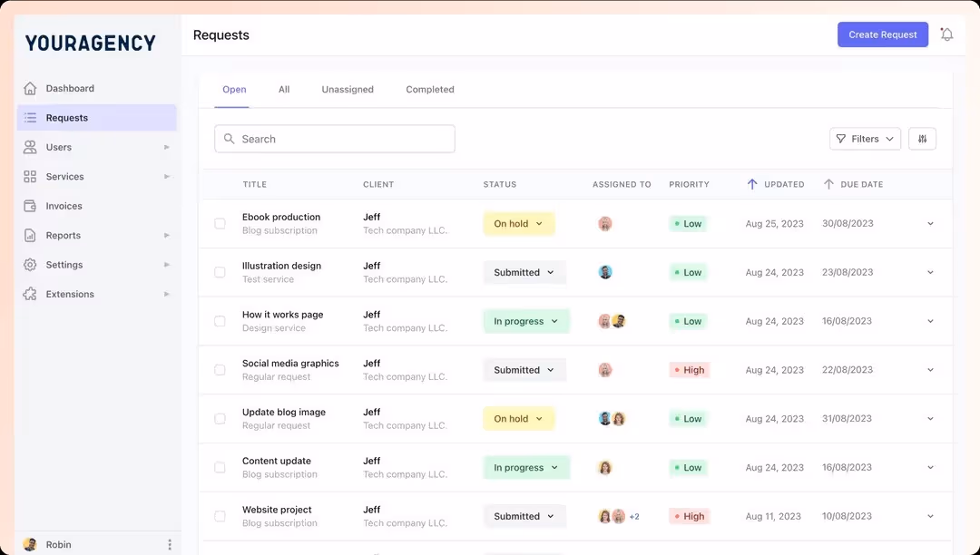Click assignee avatar on Content update row
Image resolution: width=980 pixels, height=555 pixels.
[x=605, y=467]
